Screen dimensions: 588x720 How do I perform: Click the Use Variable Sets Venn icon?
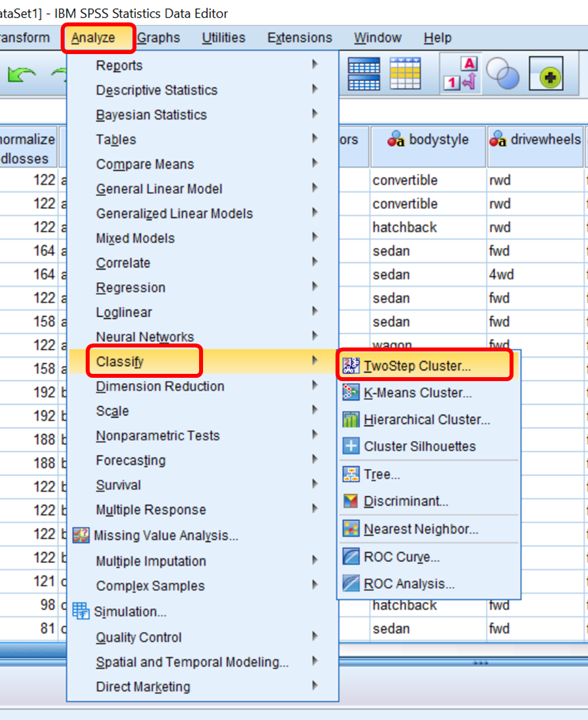504,74
